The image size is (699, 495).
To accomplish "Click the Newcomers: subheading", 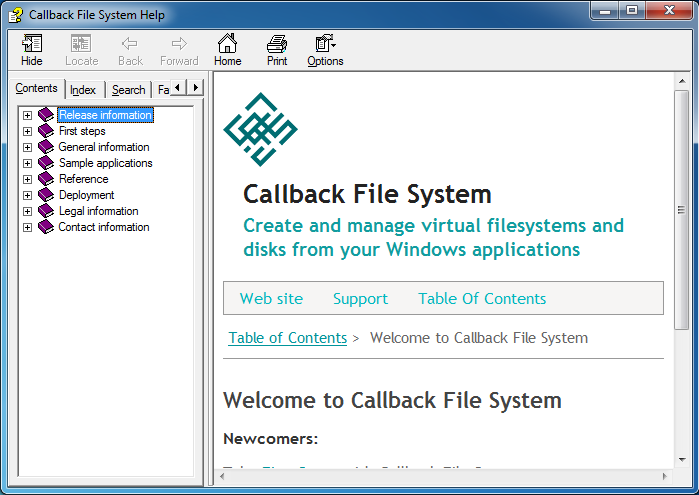I will tap(271, 439).
